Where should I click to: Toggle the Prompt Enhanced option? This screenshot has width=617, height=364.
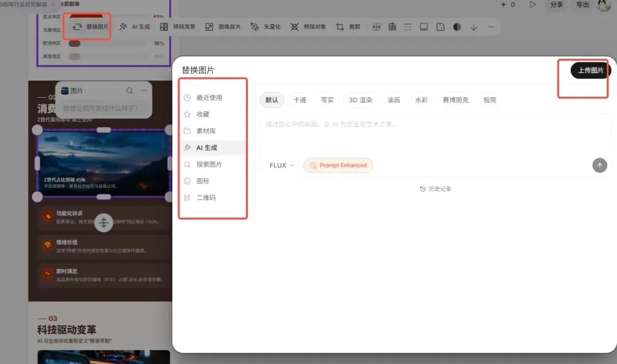[x=338, y=165]
